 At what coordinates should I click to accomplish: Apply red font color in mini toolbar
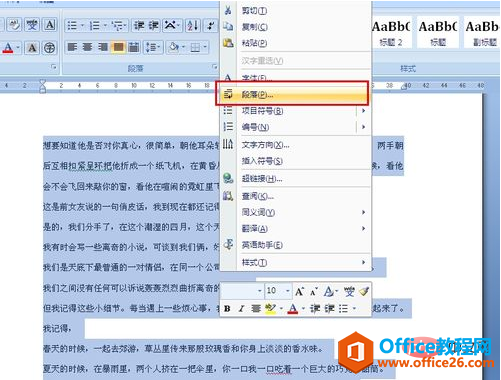point(293,309)
